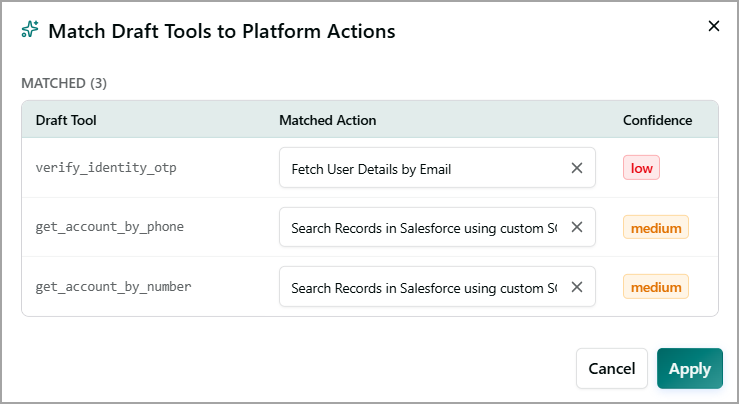Open matched action dropdown for get_account_by_phone

coord(424,227)
